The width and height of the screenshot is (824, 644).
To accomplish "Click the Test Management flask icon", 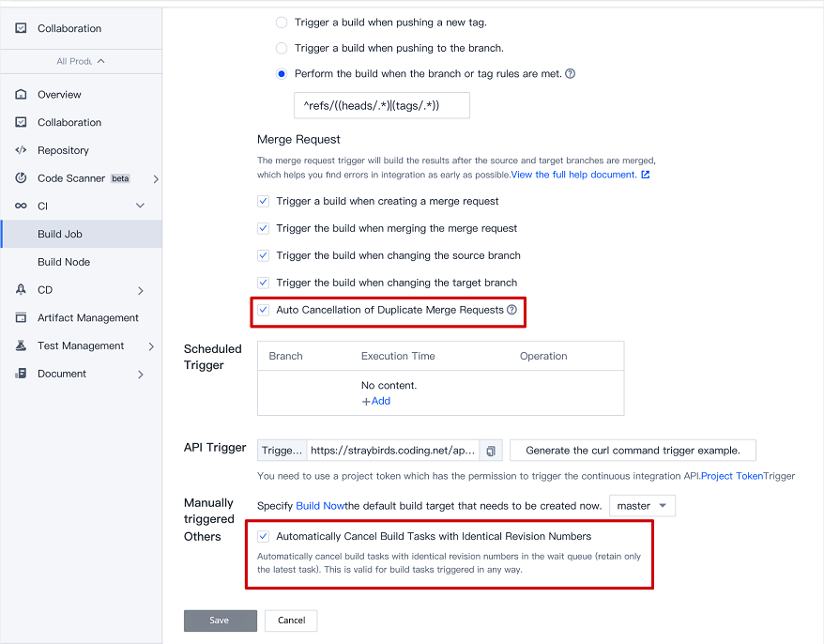I will pos(21,345).
